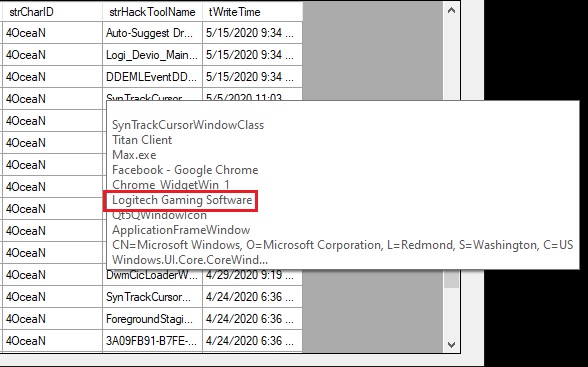
Task: Select the DDEMLEventDD... cell
Action: point(153,77)
